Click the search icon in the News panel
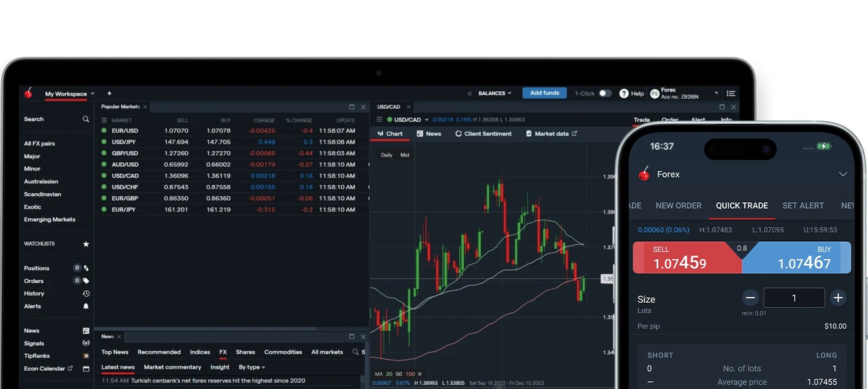The width and height of the screenshot is (868, 389). point(356,352)
